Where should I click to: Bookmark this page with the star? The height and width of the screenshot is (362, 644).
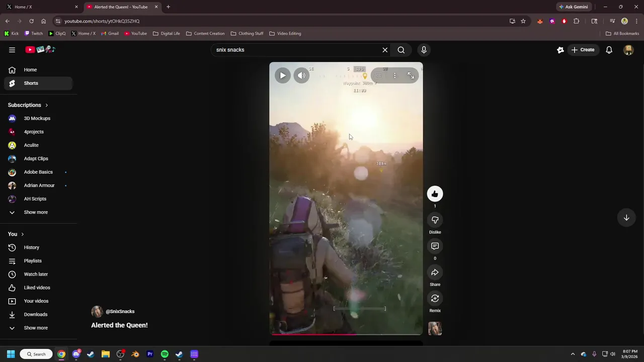click(x=523, y=21)
